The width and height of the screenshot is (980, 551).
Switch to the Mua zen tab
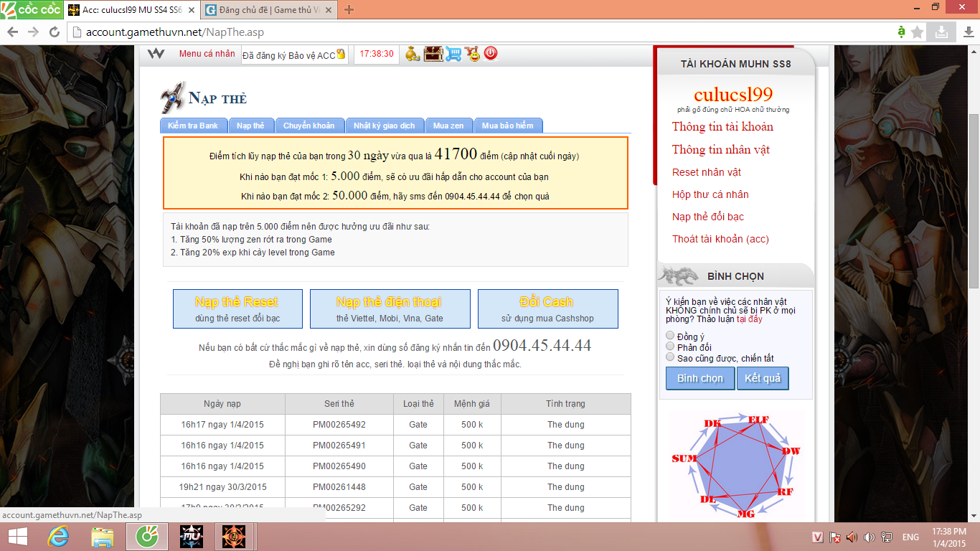[448, 126]
